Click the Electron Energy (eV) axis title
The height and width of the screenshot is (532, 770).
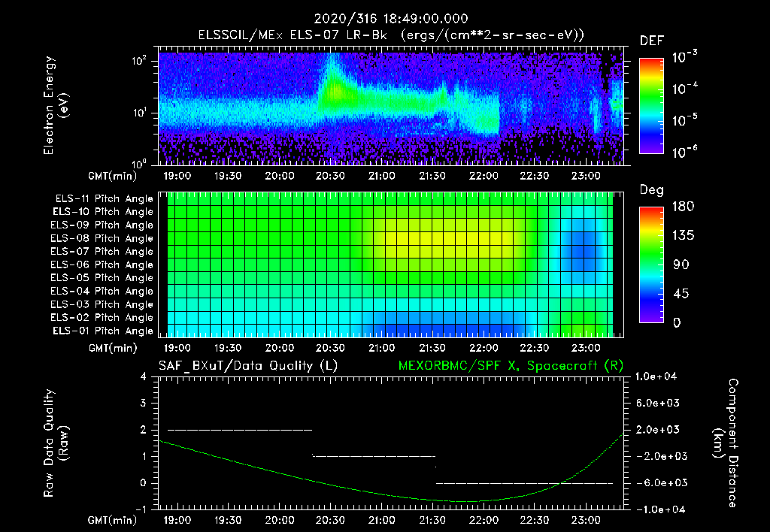point(54,105)
